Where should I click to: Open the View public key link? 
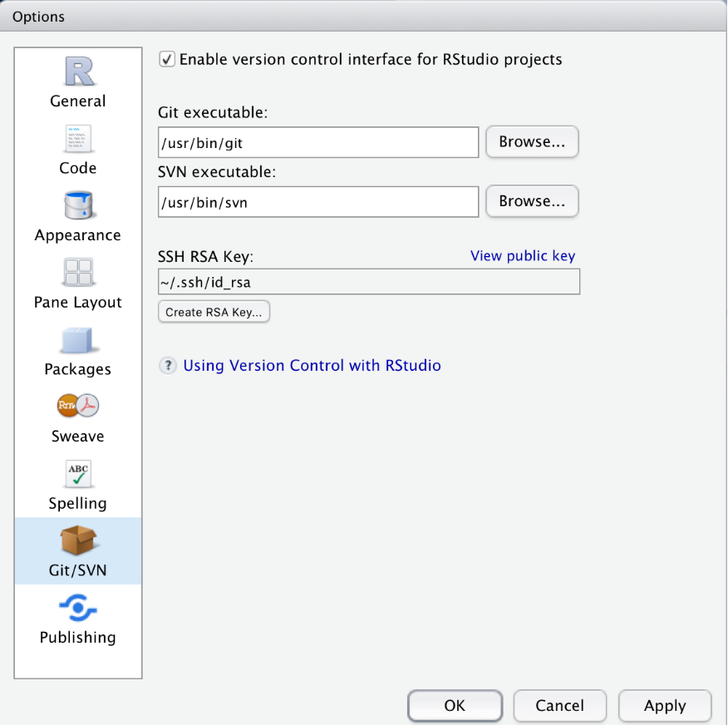[x=522, y=256]
